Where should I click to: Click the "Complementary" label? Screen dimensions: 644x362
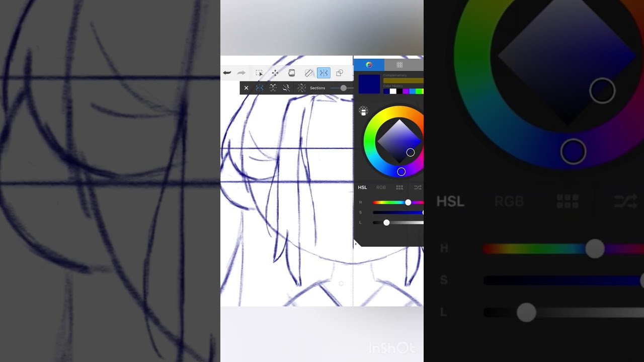395,75
